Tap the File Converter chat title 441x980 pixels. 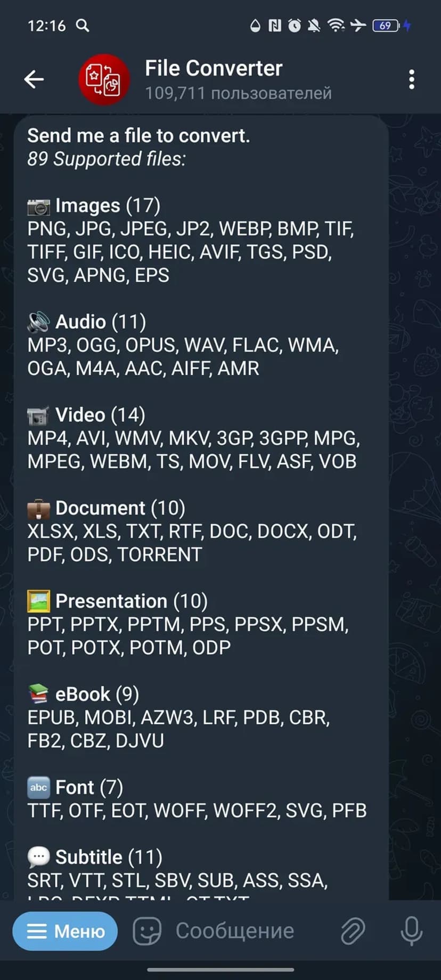214,68
